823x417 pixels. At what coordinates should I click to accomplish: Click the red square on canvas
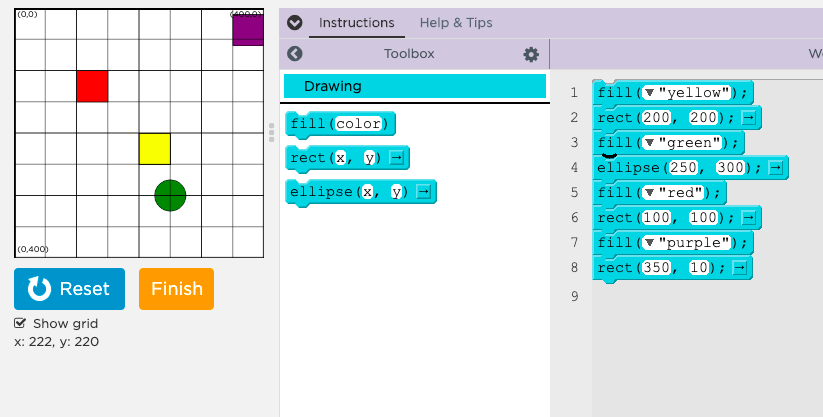[x=92, y=86]
